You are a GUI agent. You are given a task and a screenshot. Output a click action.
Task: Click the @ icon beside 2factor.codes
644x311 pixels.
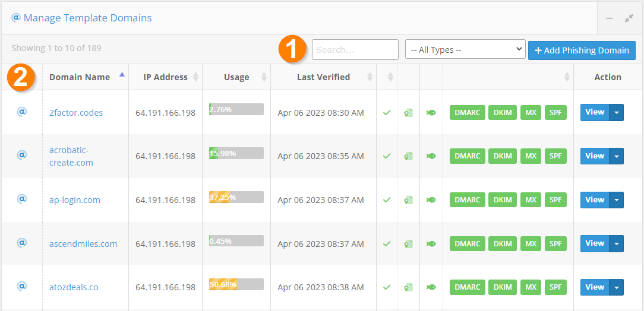pos(22,112)
